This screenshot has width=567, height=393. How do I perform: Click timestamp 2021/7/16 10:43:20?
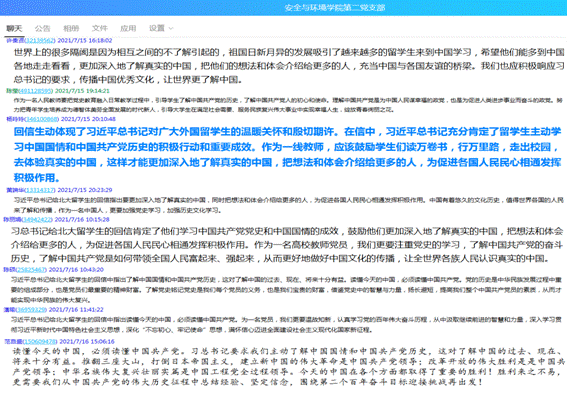(76, 270)
